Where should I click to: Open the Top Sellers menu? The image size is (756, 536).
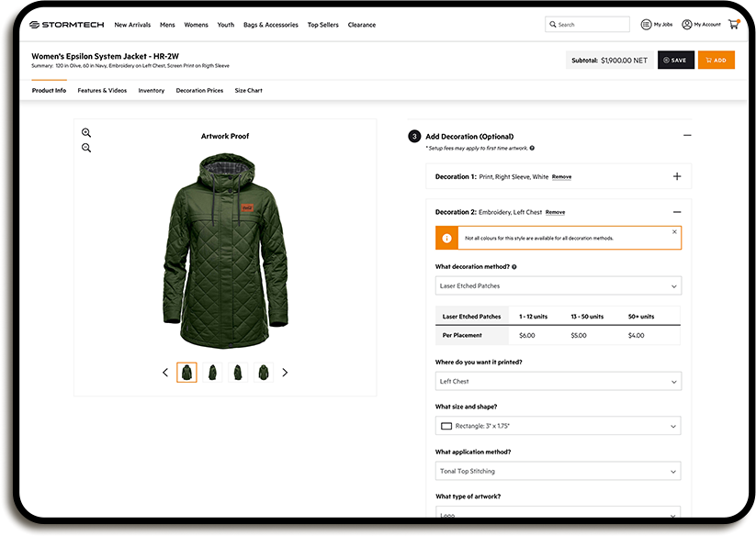pyautogui.click(x=323, y=25)
